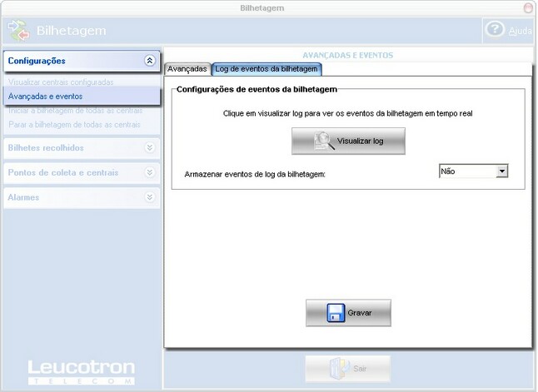This screenshot has height=392, width=538.
Task: Open the Ajuda help link
Action: pos(521,31)
